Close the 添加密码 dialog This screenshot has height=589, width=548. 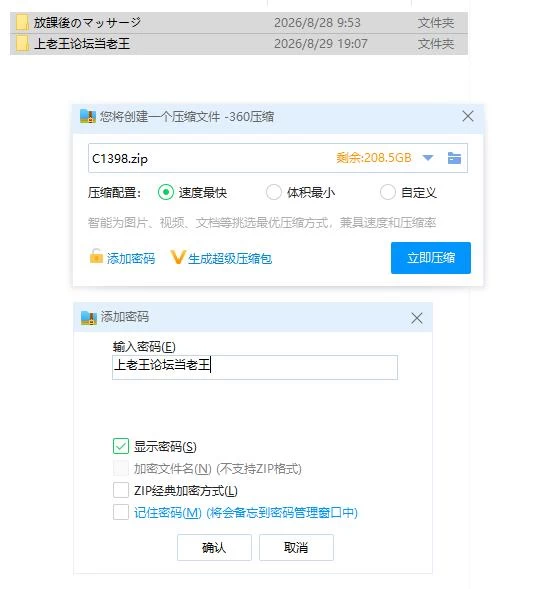pyautogui.click(x=417, y=318)
